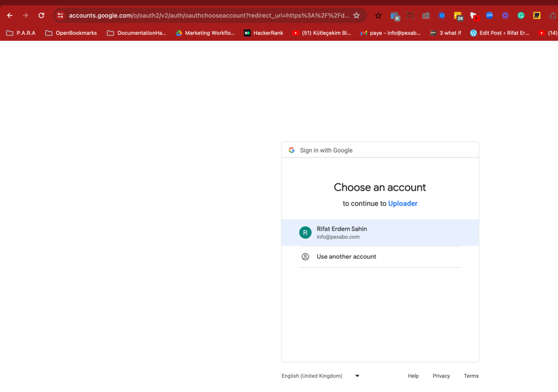This screenshot has width=558, height=392.
Task: Click the purple sunburst extension icon
Action: click(505, 15)
